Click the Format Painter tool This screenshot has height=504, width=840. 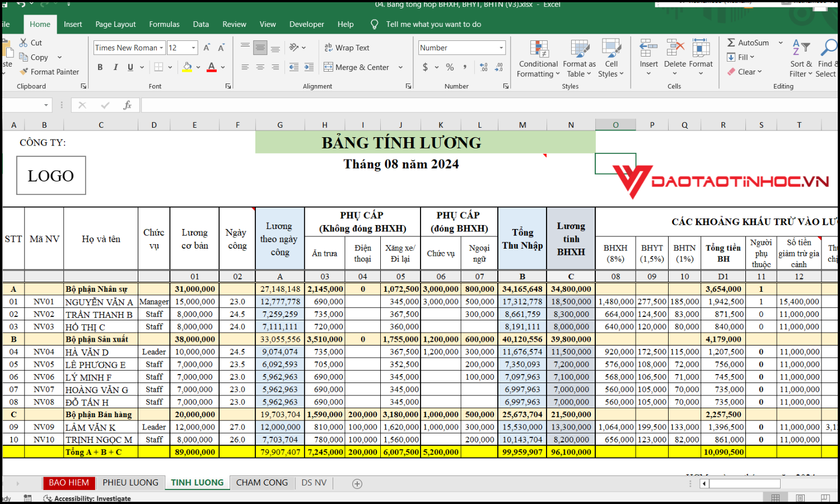[49, 72]
